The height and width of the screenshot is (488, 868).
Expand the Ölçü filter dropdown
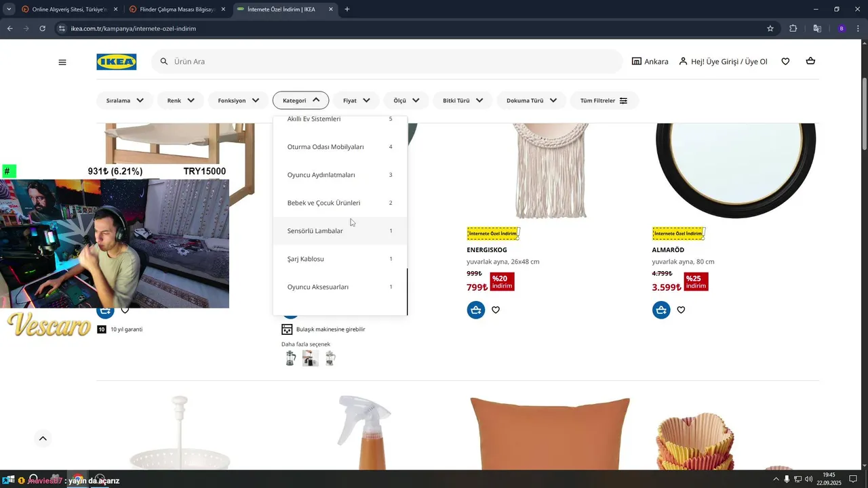click(407, 100)
